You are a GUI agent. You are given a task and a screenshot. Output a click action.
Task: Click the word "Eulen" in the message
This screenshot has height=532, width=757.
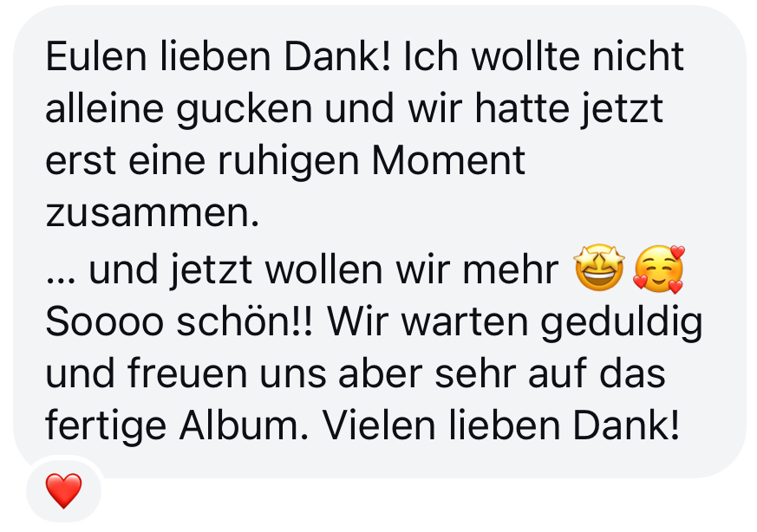[x=96, y=56]
